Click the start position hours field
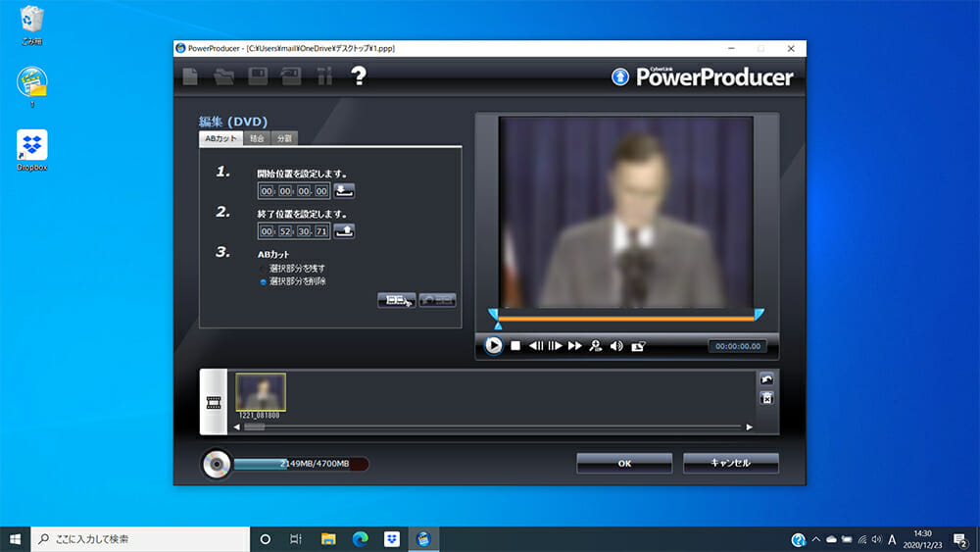This screenshot has width=980, height=552. pos(267,190)
